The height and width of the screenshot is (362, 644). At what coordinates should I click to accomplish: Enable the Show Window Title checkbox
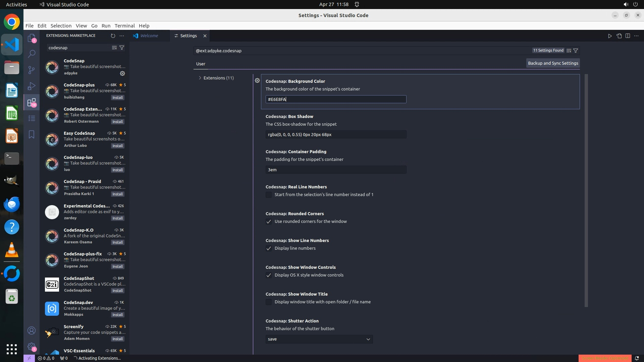point(269,302)
